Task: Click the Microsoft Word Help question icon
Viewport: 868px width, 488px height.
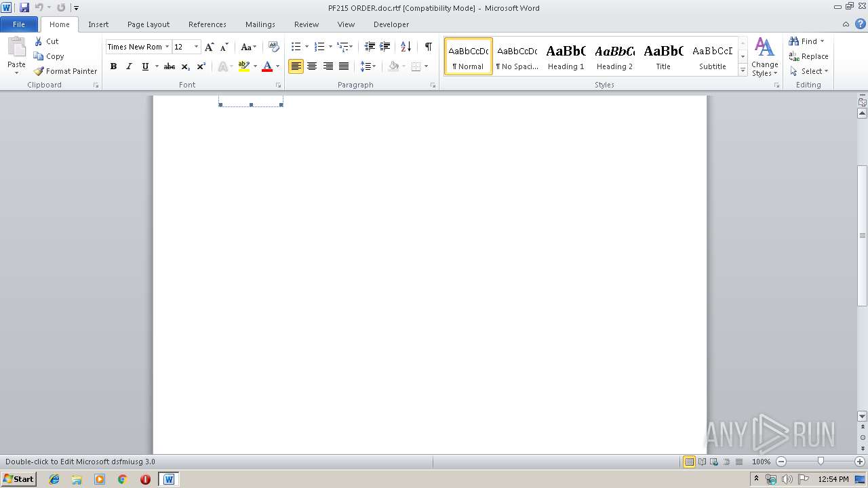Action: pyautogui.click(x=861, y=24)
